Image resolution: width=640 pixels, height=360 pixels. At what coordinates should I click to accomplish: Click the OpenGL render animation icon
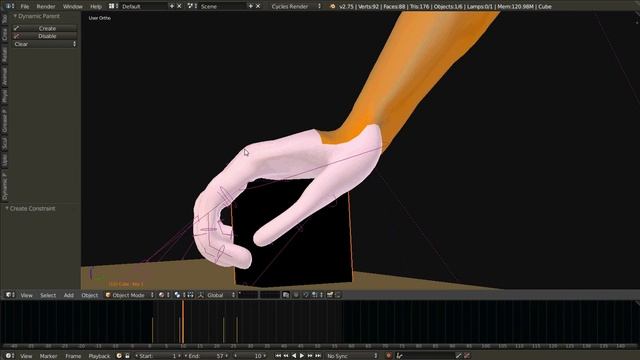point(338,295)
